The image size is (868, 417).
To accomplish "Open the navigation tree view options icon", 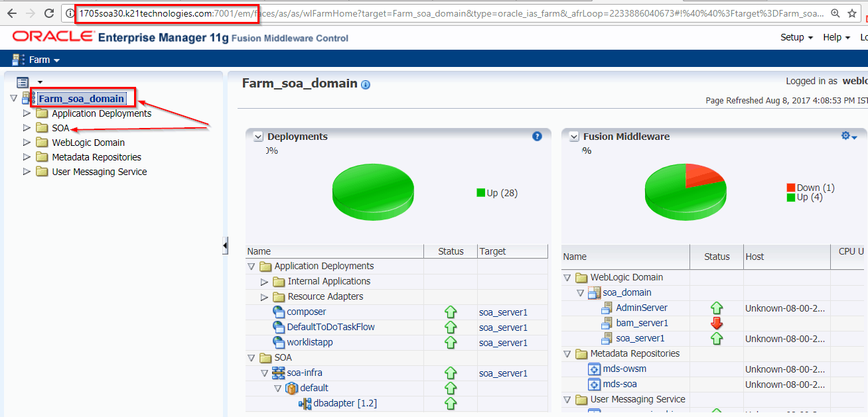I will (x=23, y=82).
